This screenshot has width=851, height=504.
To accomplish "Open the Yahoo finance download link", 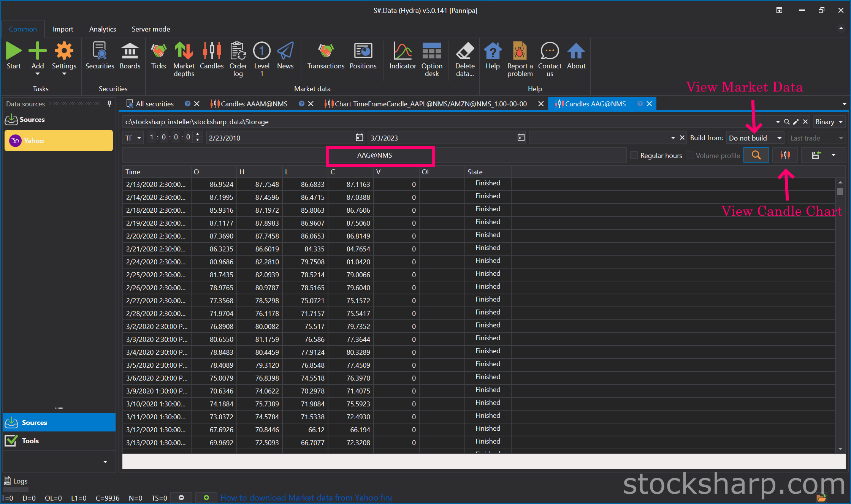I will tap(306, 498).
